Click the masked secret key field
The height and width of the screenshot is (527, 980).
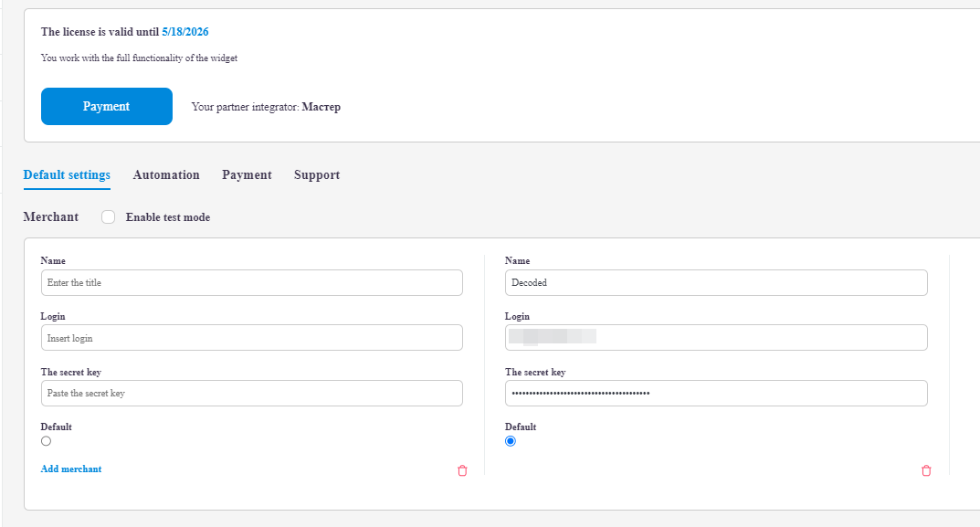716,394
